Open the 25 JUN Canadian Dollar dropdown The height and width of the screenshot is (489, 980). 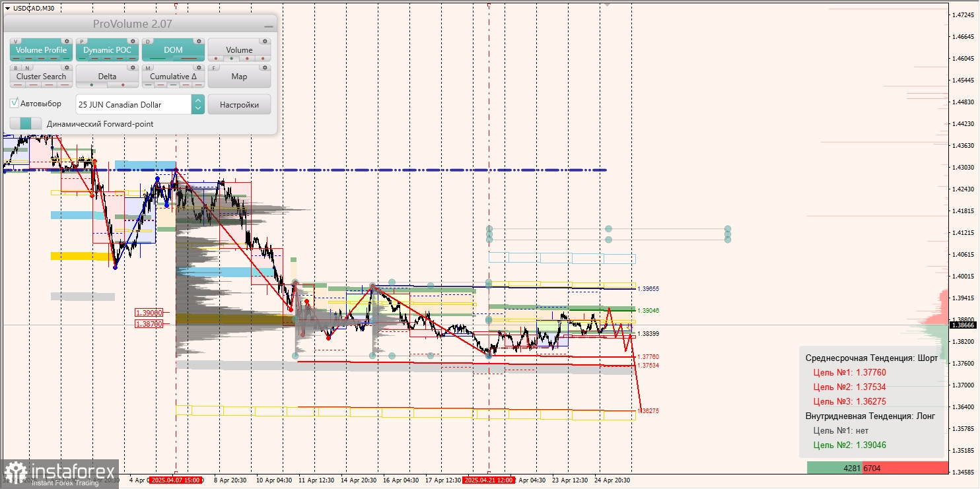coord(140,104)
